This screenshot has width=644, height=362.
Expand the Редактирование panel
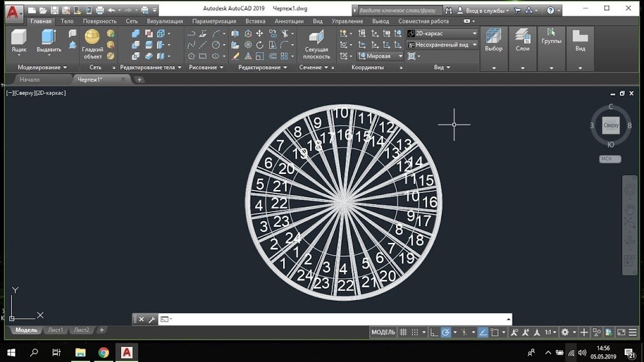263,68
